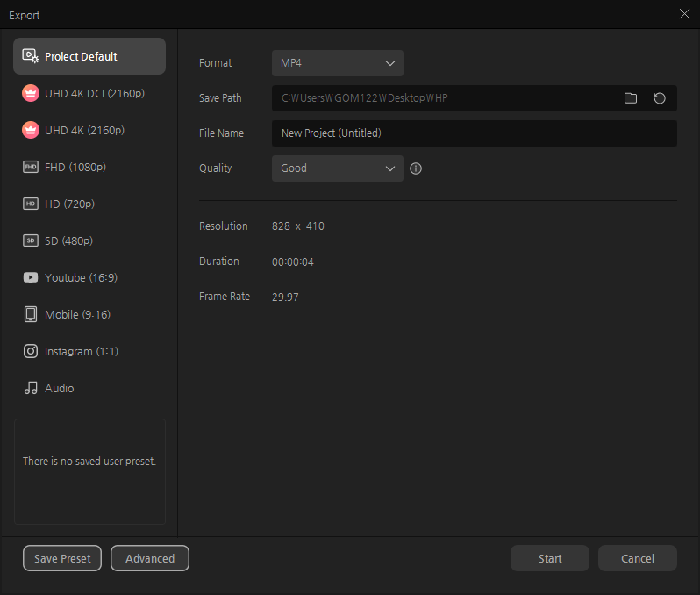
Task: Click the Cancel button
Action: tap(637, 558)
